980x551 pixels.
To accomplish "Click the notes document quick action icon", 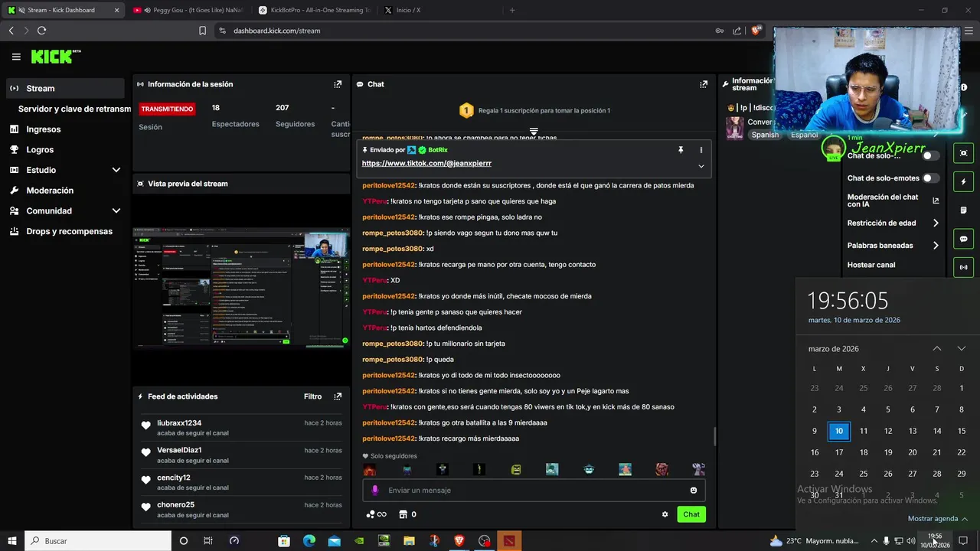I will coord(963,210).
